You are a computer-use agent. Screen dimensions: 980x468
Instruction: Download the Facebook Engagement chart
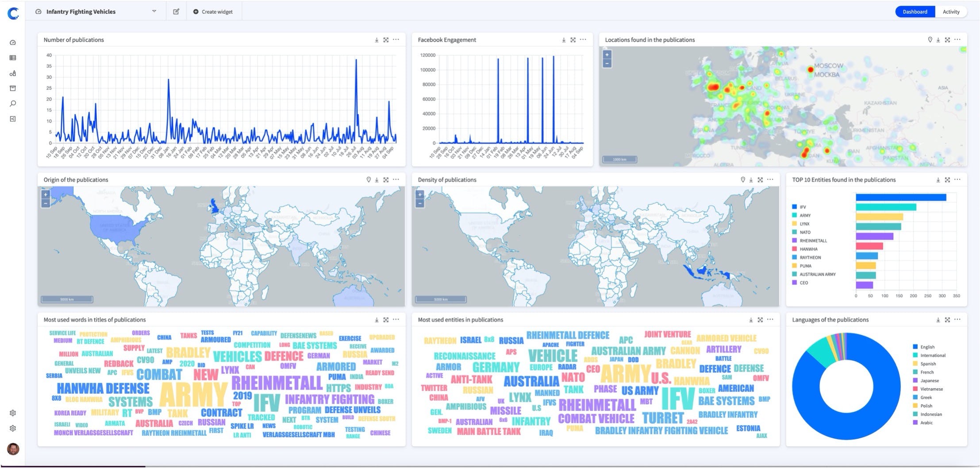click(564, 40)
